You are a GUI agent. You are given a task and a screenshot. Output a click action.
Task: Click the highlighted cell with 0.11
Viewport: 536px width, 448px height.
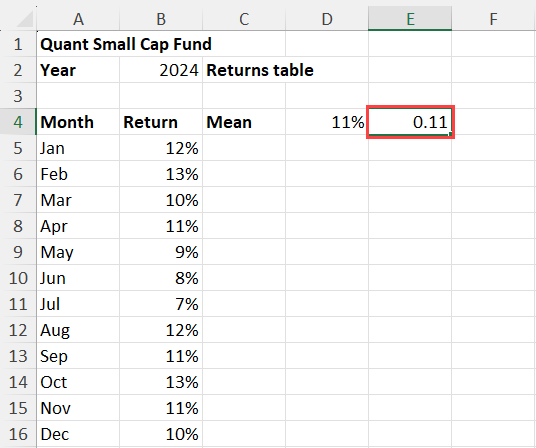pyautogui.click(x=410, y=122)
